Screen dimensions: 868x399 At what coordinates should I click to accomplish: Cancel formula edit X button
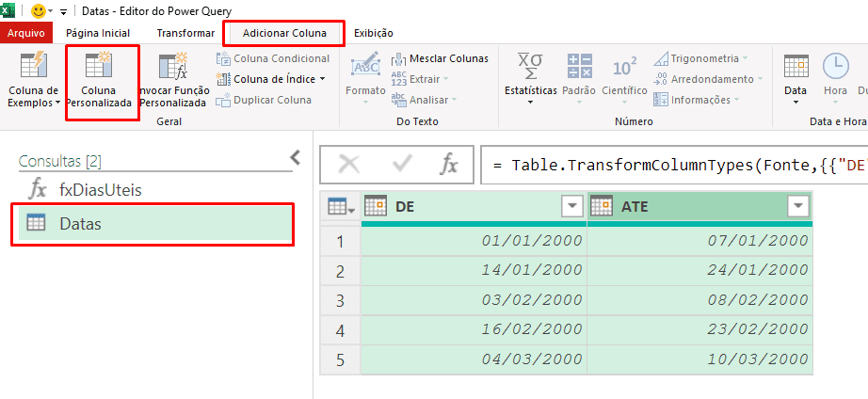pyautogui.click(x=348, y=165)
